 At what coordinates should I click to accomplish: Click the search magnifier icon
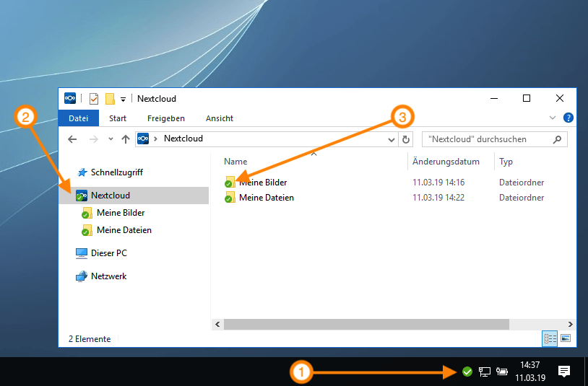(x=557, y=139)
